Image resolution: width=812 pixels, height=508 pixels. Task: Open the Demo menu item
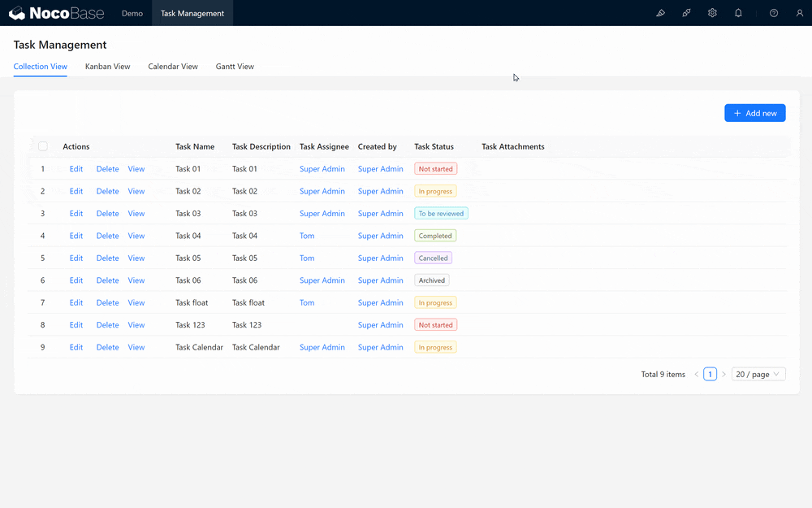pyautogui.click(x=132, y=14)
